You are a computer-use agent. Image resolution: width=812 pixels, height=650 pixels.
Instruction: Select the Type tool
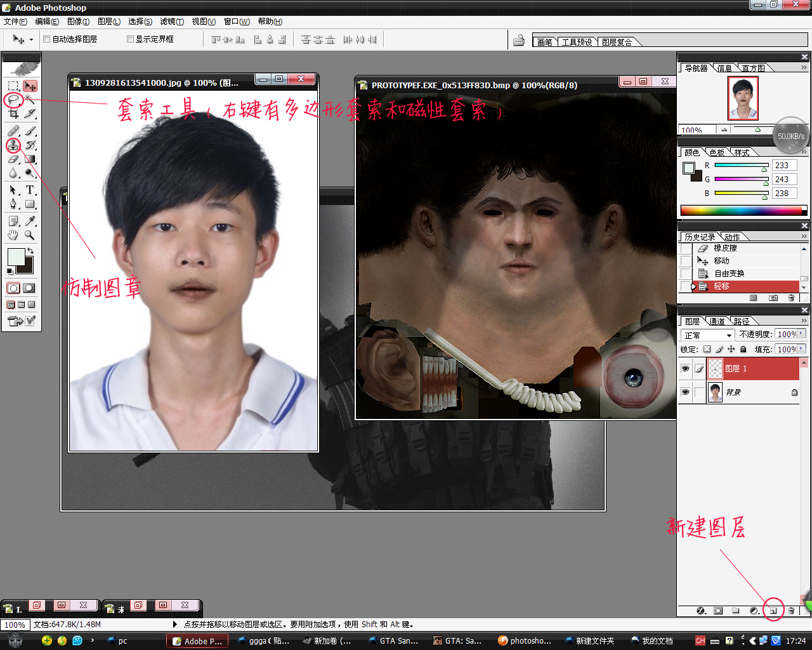30,190
